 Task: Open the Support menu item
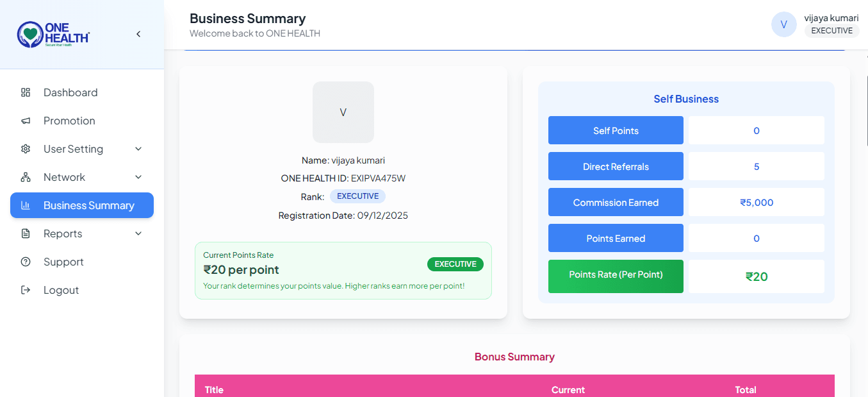coord(82,262)
